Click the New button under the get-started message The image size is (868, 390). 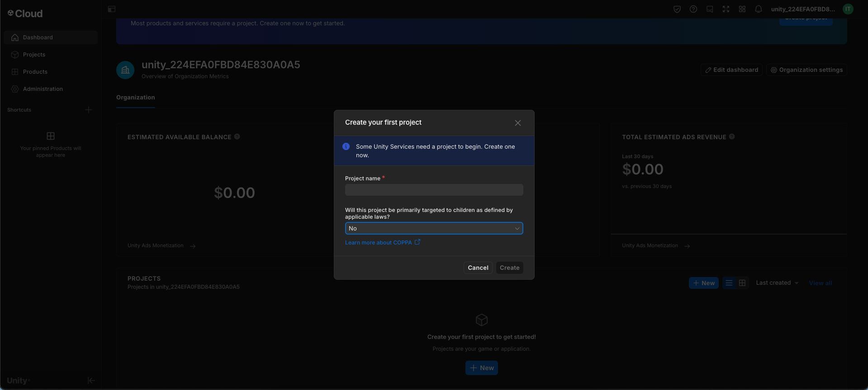point(482,368)
